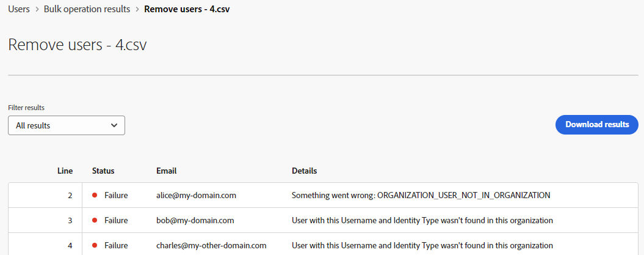Select the Remove users - 4.csv breadcrumb
This screenshot has height=255, width=644.
click(x=187, y=9)
